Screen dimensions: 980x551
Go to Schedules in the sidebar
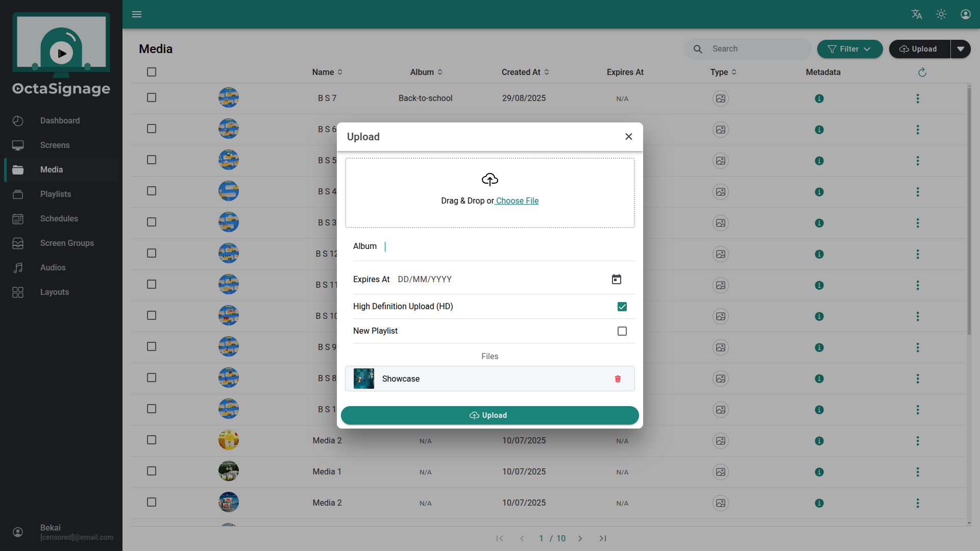tap(59, 218)
